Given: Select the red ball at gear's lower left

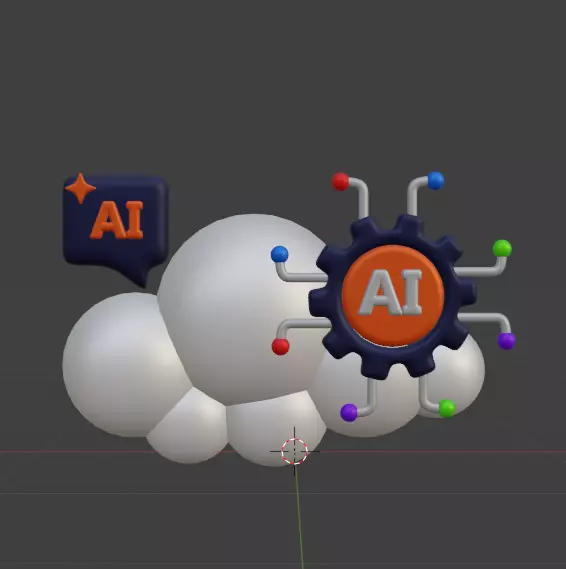Looking at the screenshot, I should pos(280,347).
